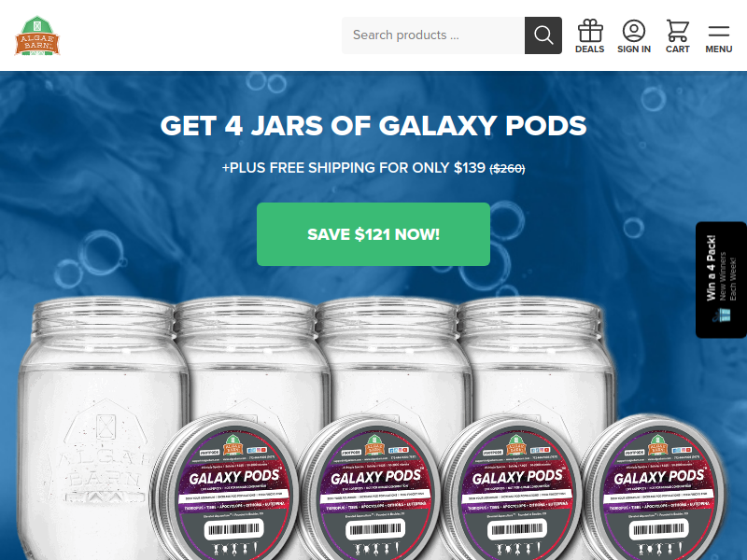Click the Save $121 Now button
Viewport: 747px width, 560px height.
[373, 234]
